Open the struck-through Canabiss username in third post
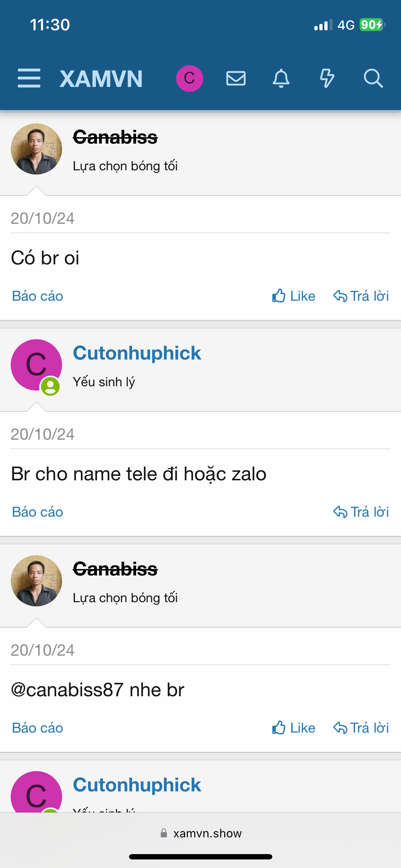401x868 pixels. tap(115, 569)
